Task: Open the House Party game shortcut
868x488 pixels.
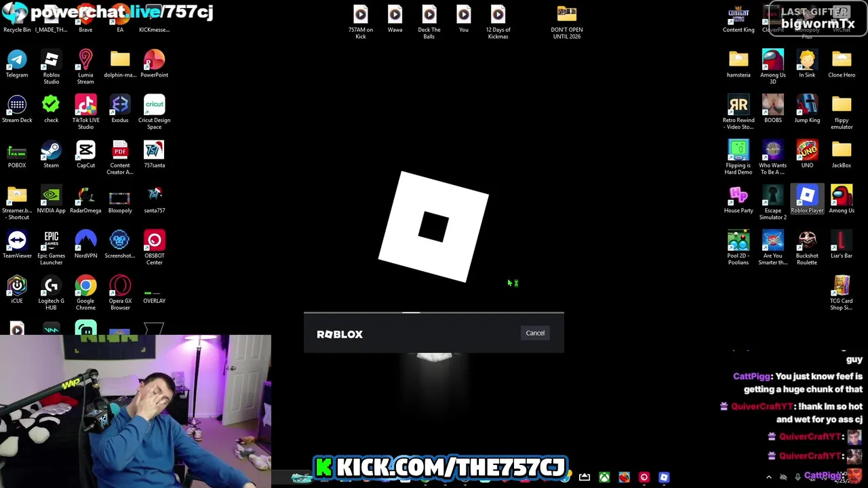Action: (x=738, y=199)
